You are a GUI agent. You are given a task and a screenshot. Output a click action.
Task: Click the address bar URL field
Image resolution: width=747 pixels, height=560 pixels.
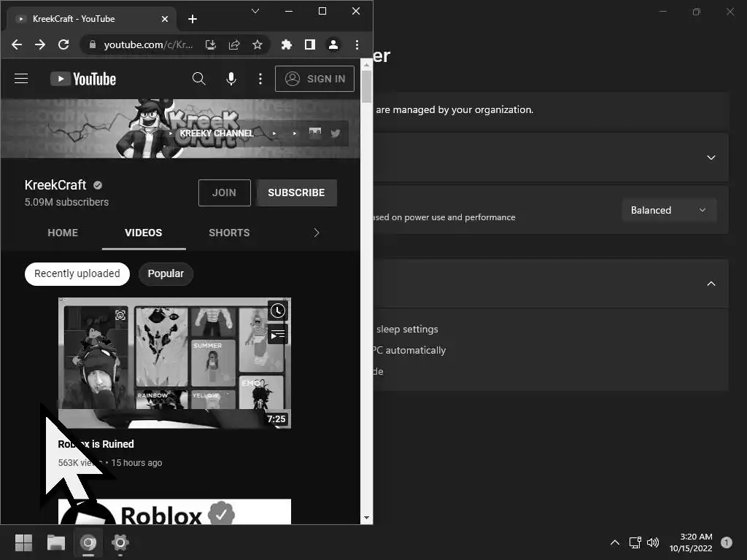[x=148, y=44]
